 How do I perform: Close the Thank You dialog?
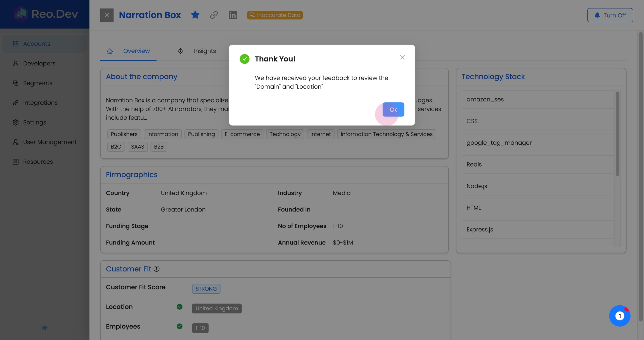(402, 57)
